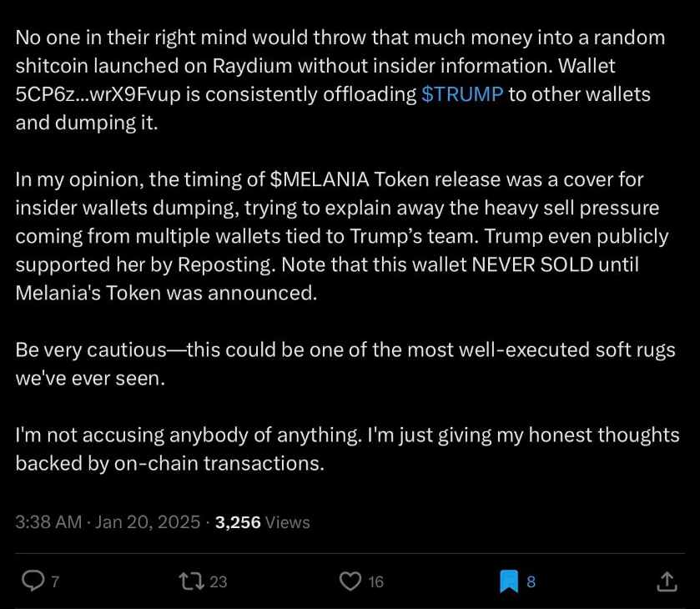700x609 pixels.
Task: Open the $TRUMP cashtag link
Action: 462,93
